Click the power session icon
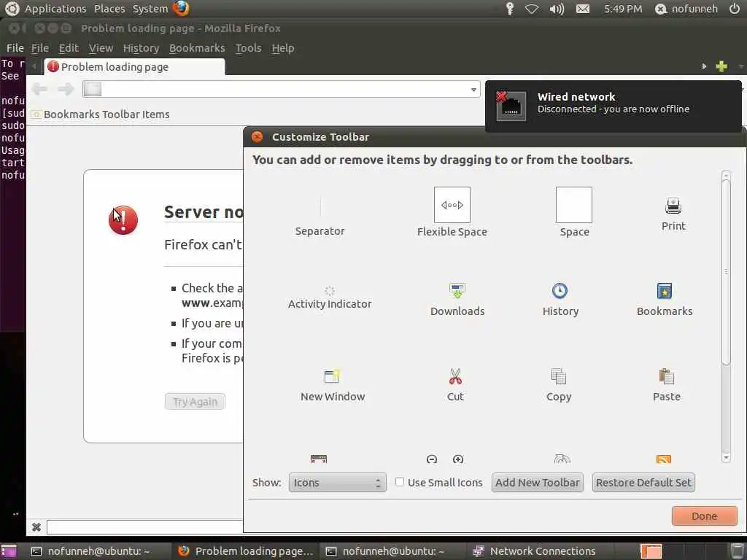The height and width of the screenshot is (560, 747). (735, 9)
